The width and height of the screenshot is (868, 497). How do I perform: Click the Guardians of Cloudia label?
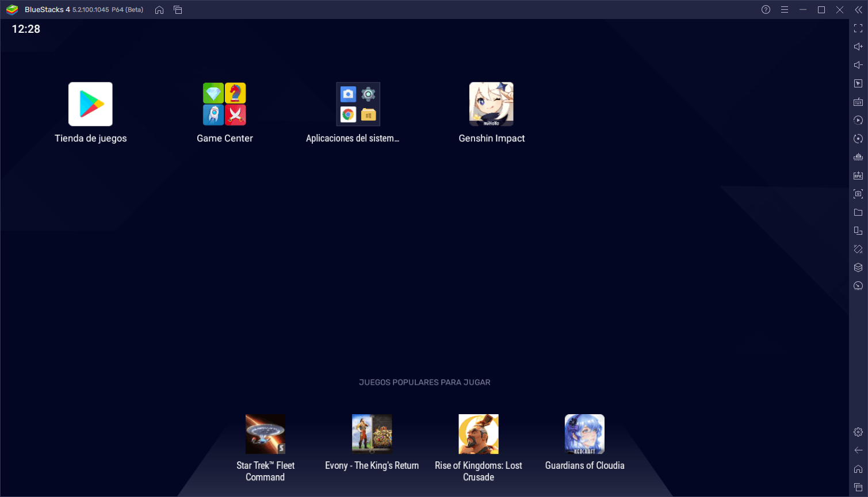pos(585,465)
